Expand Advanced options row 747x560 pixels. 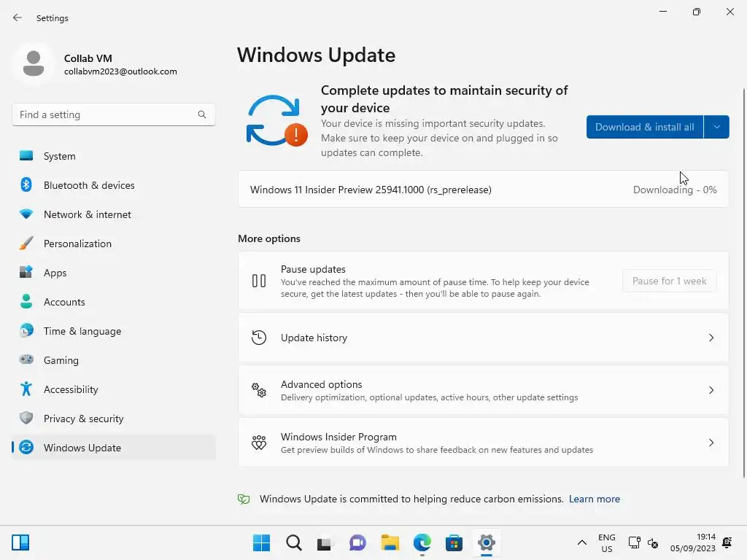click(x=483, y=390)
